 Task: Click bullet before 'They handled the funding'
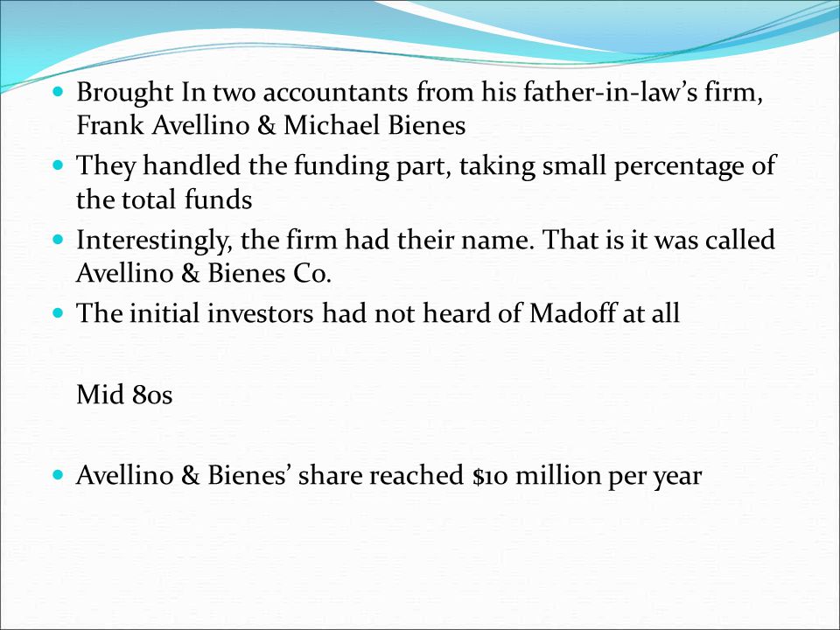point(59,164)
